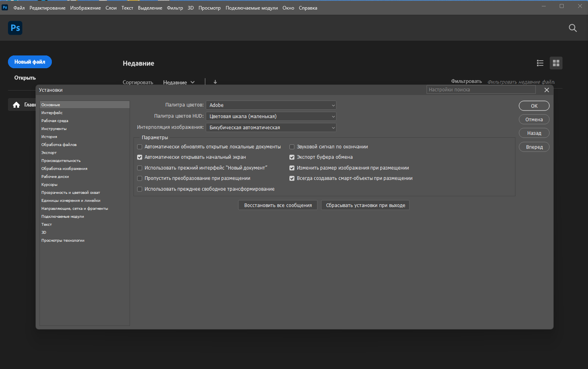588x369 pixels.
Task: Expand Палитра цветов HUD dropdown
Action: pos(271,116)
